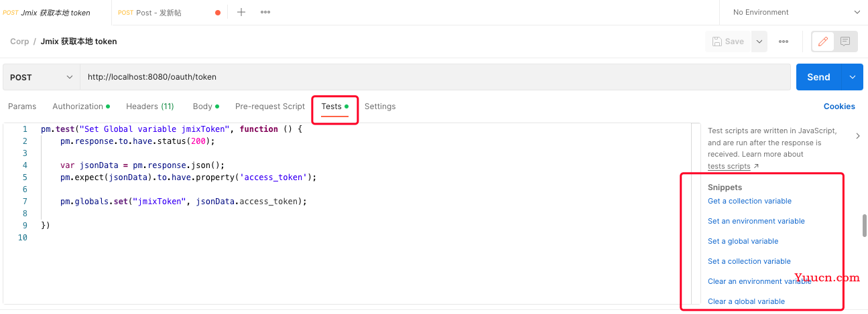868x314 pixels.
Task: Open the Body tab
Action: click(x=206, y=106)
